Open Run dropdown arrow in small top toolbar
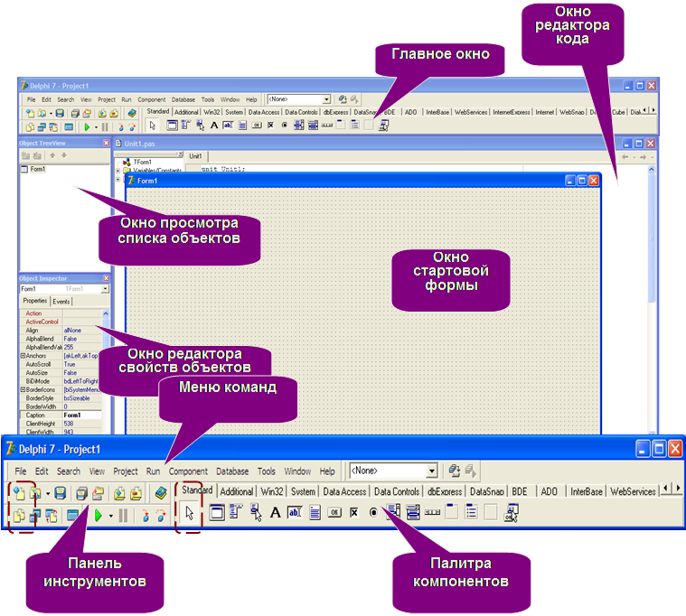 [x=96, y=127]
